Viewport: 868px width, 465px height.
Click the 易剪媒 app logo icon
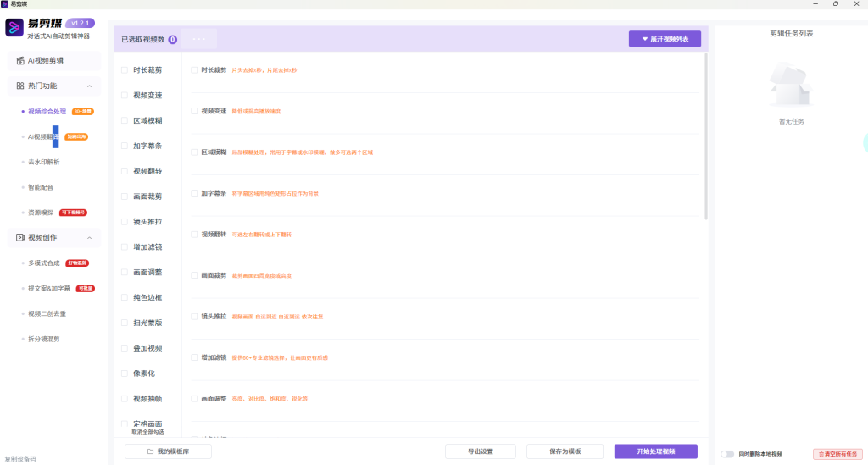coord(14,28)
